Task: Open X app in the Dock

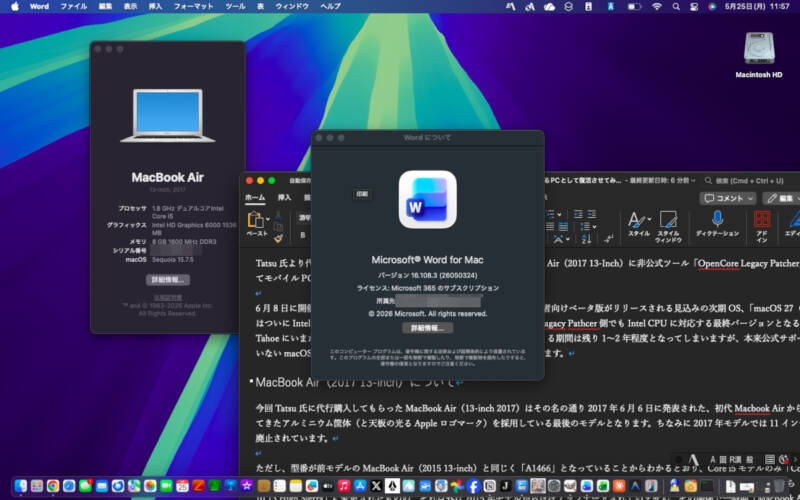Action: (x=376, y=486)
